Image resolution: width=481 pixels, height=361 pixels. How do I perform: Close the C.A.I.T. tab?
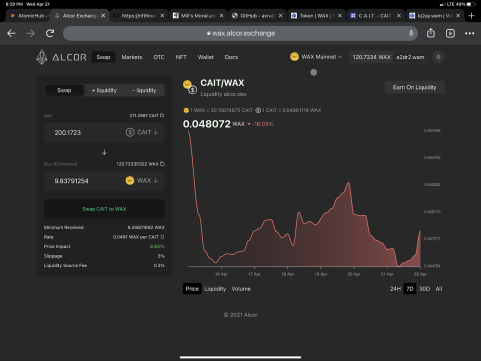point(399,16)
